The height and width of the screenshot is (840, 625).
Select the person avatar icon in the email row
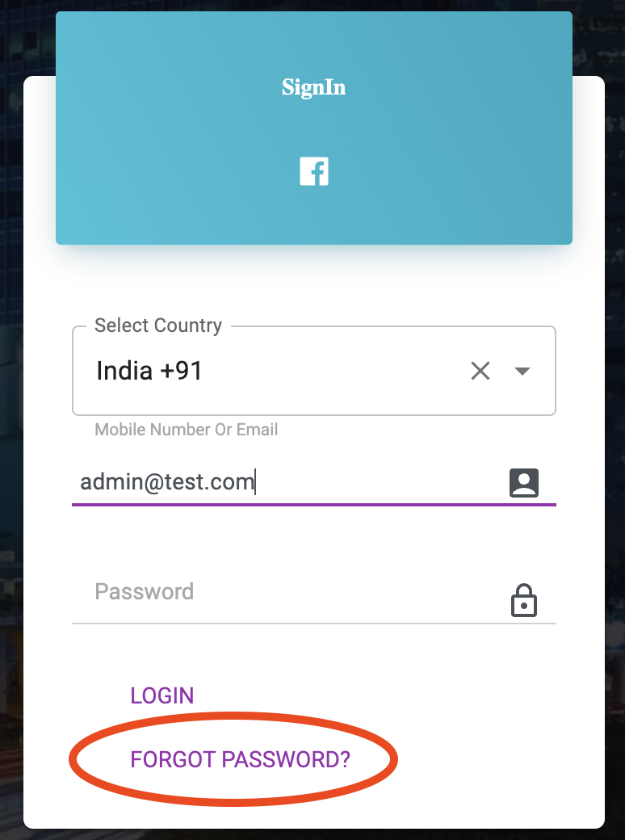[523, 482]
